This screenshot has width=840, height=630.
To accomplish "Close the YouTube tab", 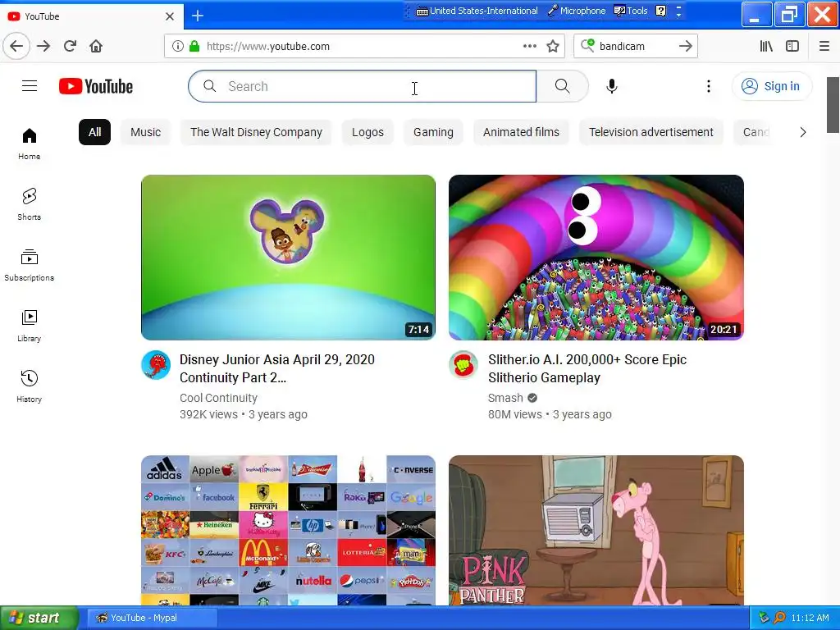I will pos(170,16).
